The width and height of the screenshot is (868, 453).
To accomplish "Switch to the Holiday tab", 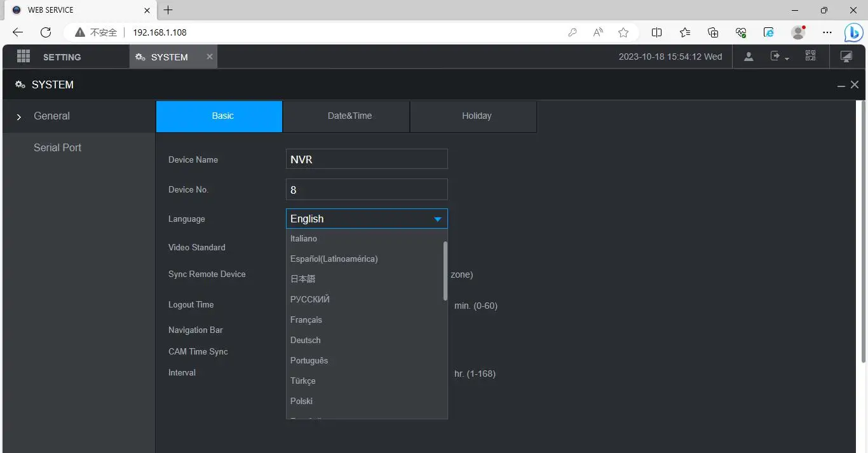I will [x=473, y=116].
